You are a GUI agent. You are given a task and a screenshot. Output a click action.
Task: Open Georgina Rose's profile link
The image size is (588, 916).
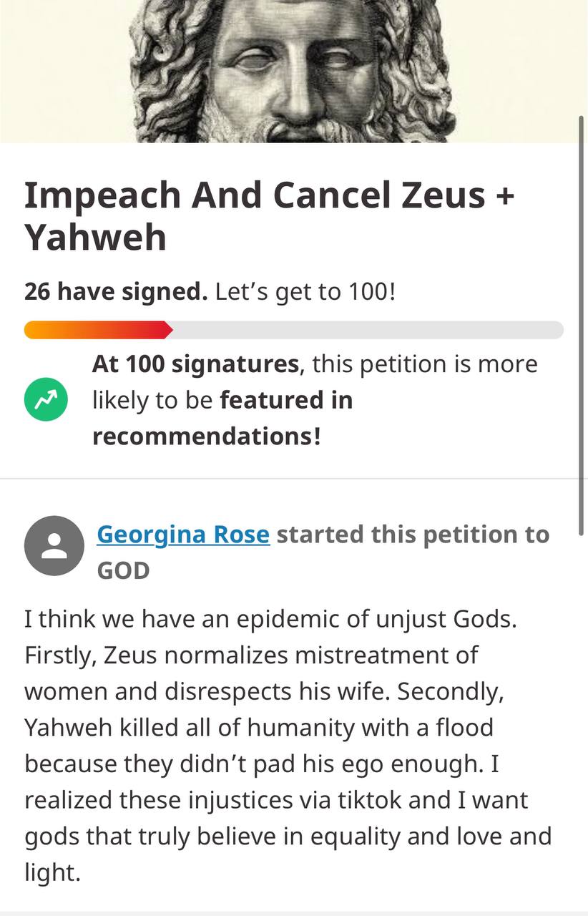click(183, 535)
